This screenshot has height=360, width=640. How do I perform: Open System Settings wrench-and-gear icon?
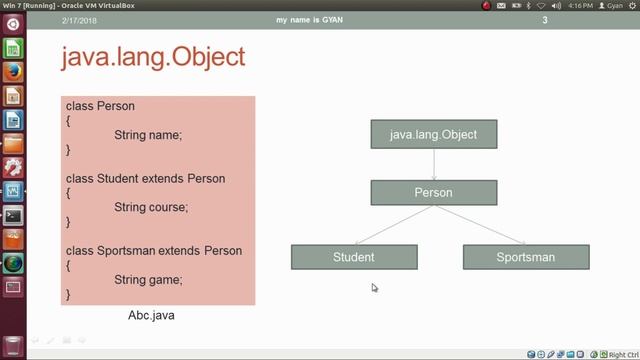click(x=13, y=168)
